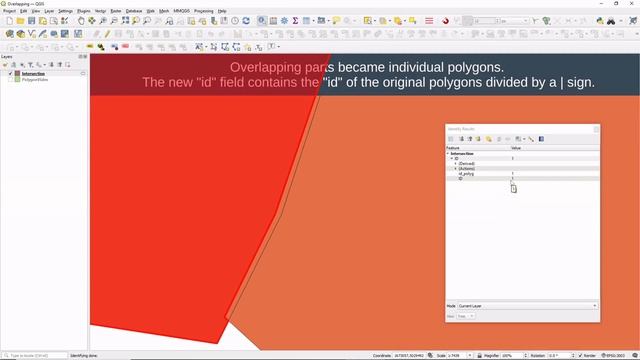Toggle the Intersection layer checkbox
The image size is (640, 360).
point(11,73)
